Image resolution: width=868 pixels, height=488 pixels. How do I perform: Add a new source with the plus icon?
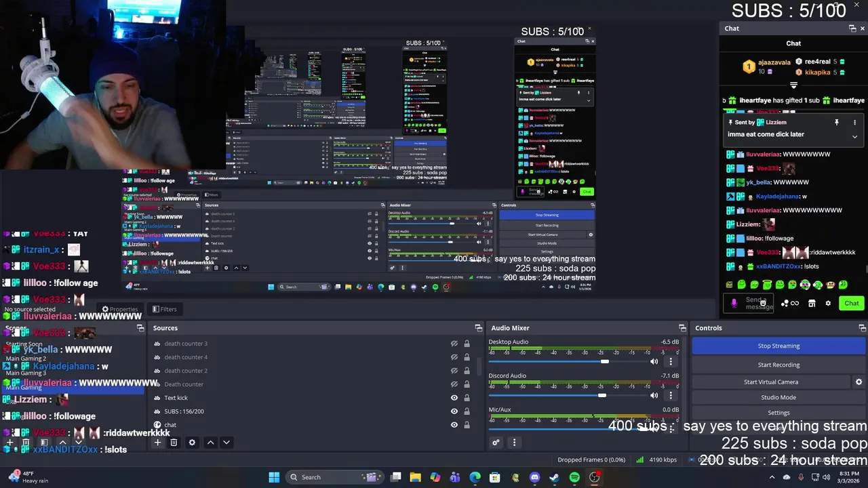(157, 443)
